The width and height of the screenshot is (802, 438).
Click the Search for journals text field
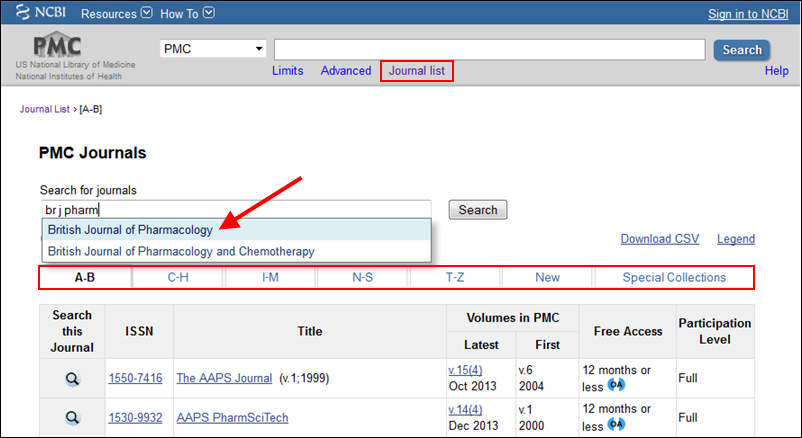pos(236,210)
